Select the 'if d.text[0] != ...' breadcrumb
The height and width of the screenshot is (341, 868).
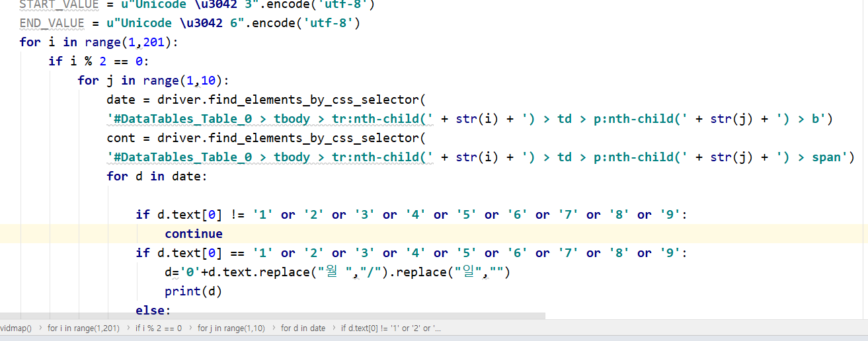click(391, 328)
